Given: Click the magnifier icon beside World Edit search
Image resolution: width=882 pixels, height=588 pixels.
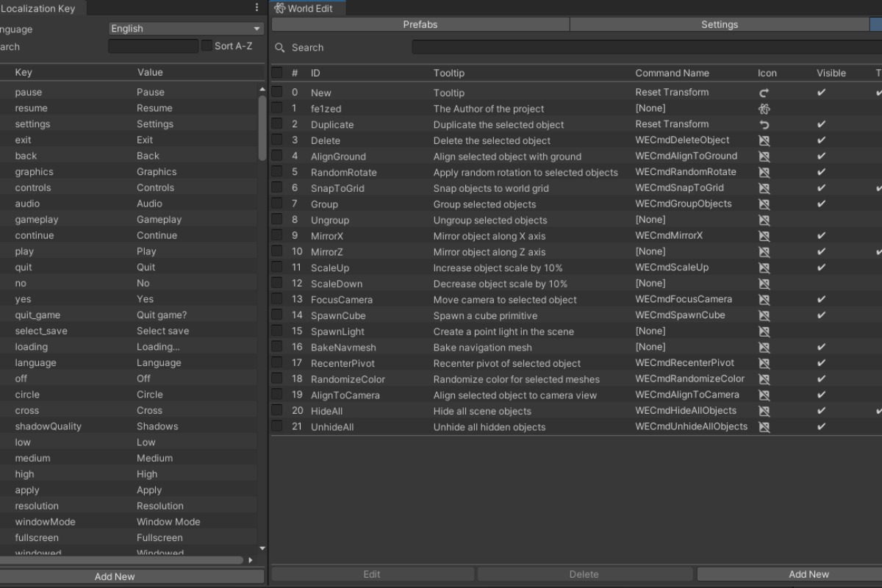Looking at the screenshot, I should coord(280,48).
